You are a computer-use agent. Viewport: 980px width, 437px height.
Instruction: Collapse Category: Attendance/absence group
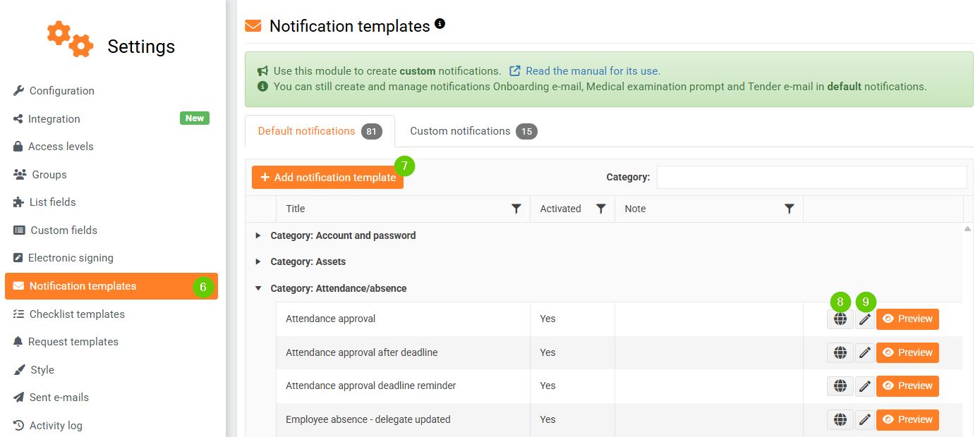(x=258, y=288)
